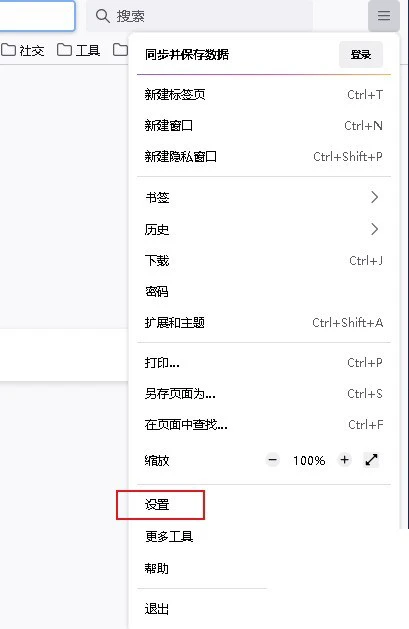Zoom in with the plus button
Screen dimensions: 409x629
[344, 460]
